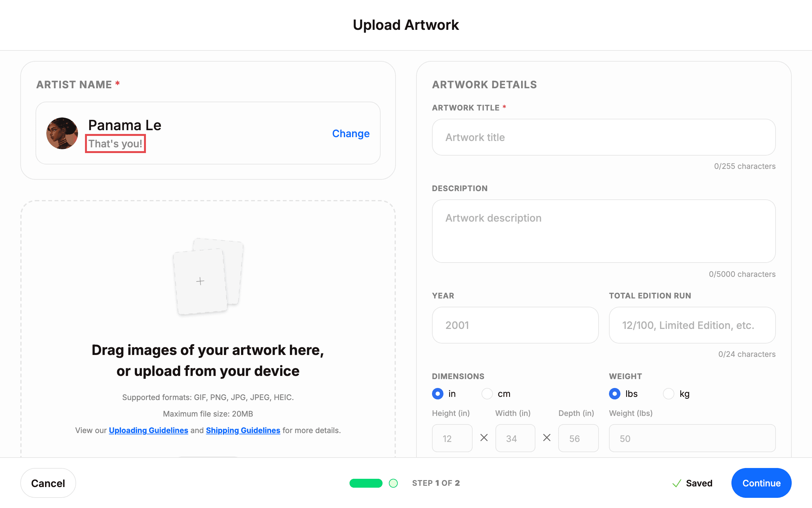
Task: Focus the Artwork title field
Action: pyautogui.click(x=604, y=137)
